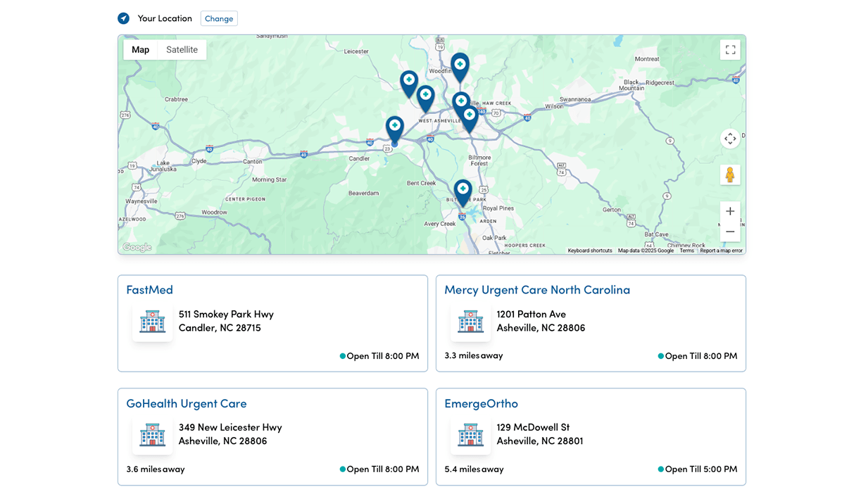Zoom out the map with minus button
Viewport: 868px width, 494px height.
pos(730,232)
